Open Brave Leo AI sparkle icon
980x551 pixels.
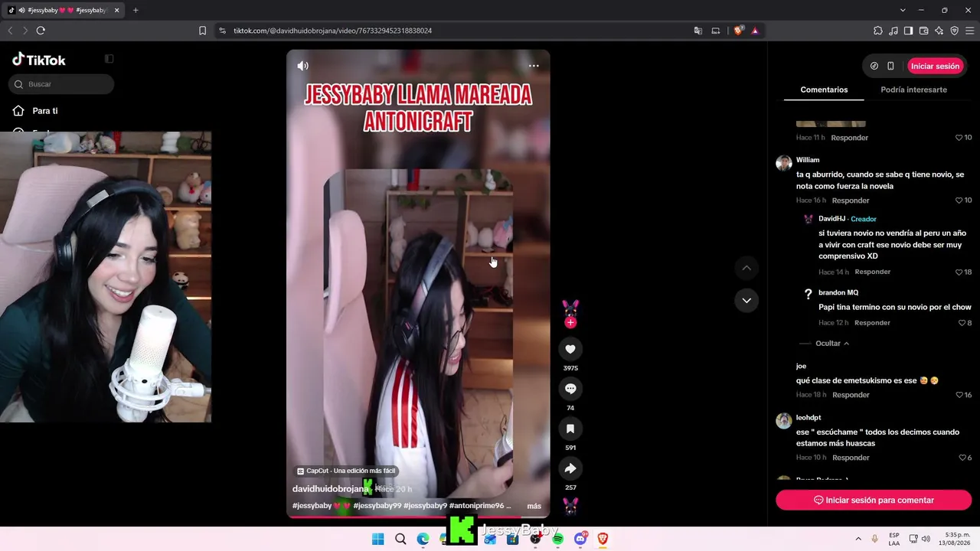click(939, 31)
